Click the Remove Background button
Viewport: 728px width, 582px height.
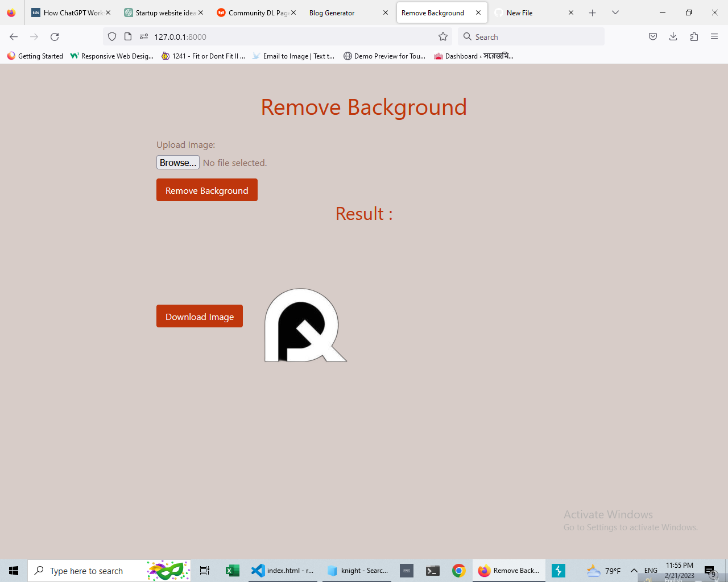[x=206, y=190]
